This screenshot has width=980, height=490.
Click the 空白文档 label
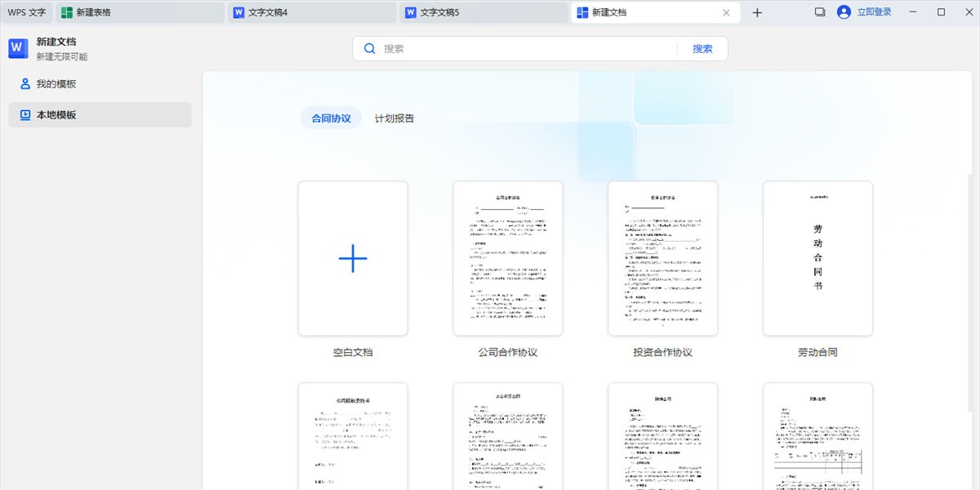pyautogui.click(x=353, y=353)
